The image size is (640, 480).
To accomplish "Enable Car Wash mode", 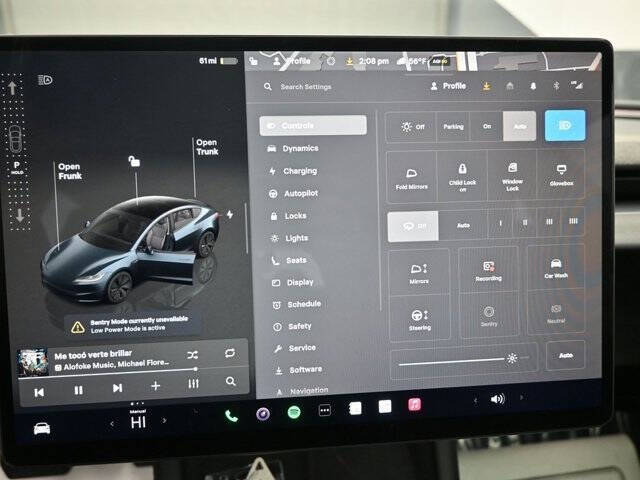I will click(556, 268).
